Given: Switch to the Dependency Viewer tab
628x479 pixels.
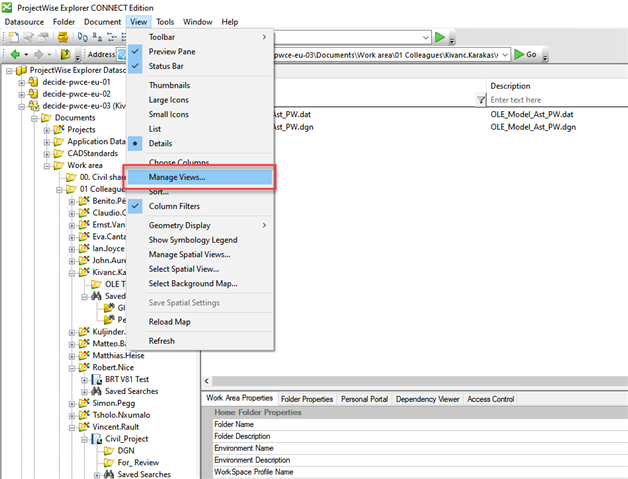Looking at the screenshot, I should 428,399.
